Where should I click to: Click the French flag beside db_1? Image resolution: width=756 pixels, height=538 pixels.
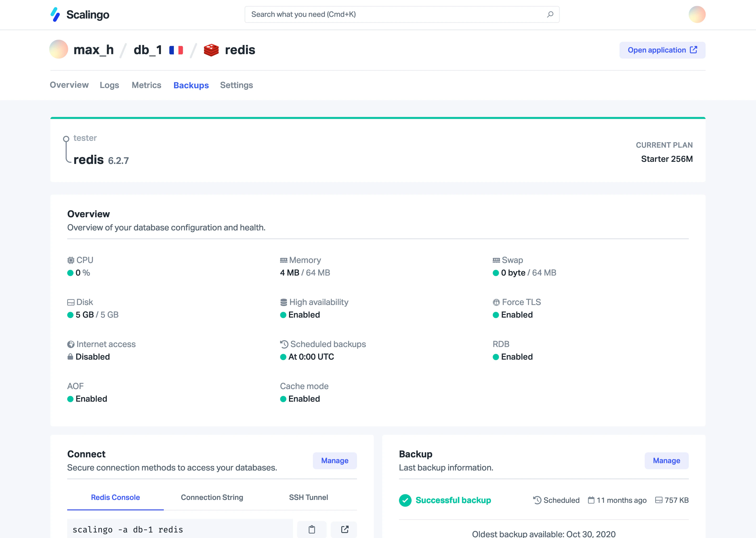click(x=176, y=50)
